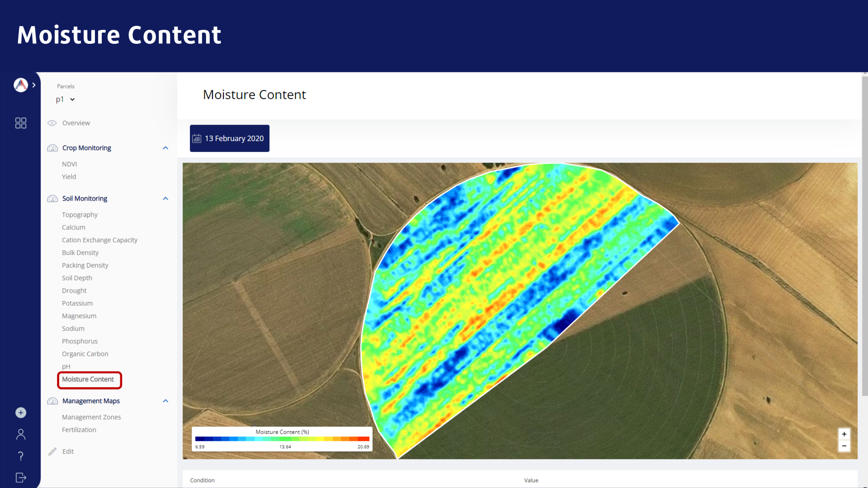Select Soil Depth
This screenshot has height=488, width=868.
click(x=77, y=278)
